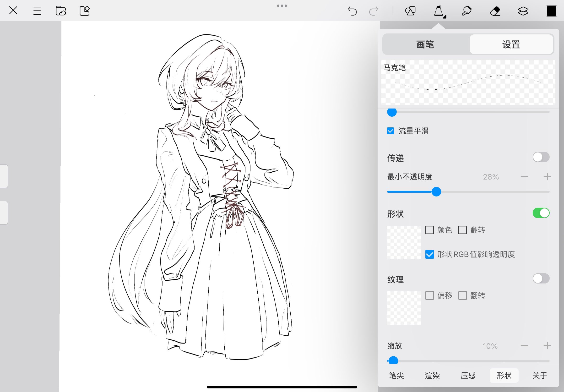Click the undo arrow icon

[x=352, y=11]
